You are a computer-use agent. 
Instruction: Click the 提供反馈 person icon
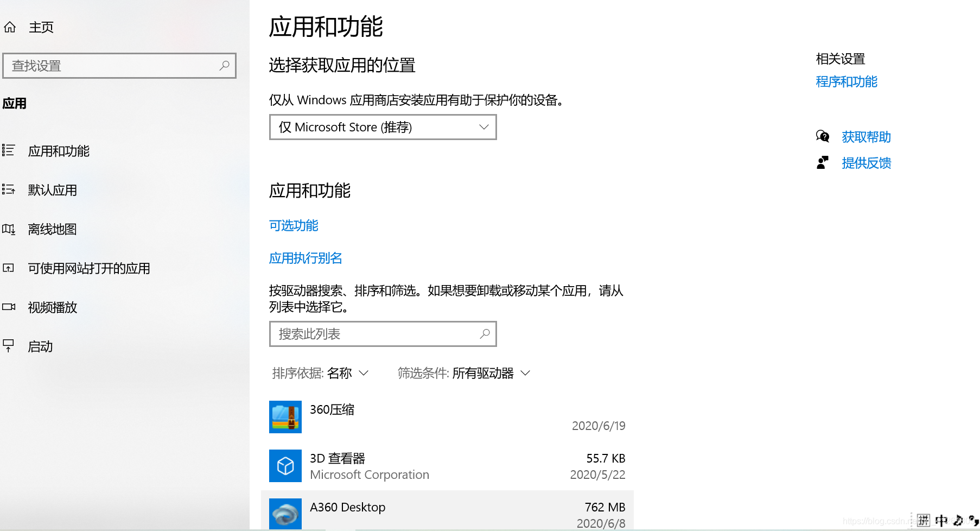[x=823, y=162]
